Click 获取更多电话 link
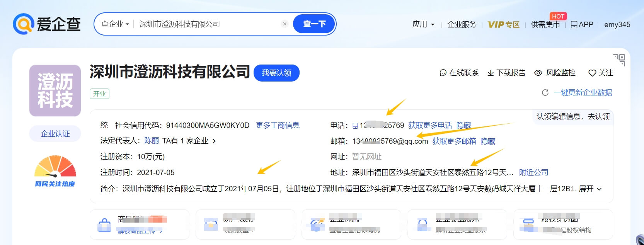644x245 pixels. point(430,125)
